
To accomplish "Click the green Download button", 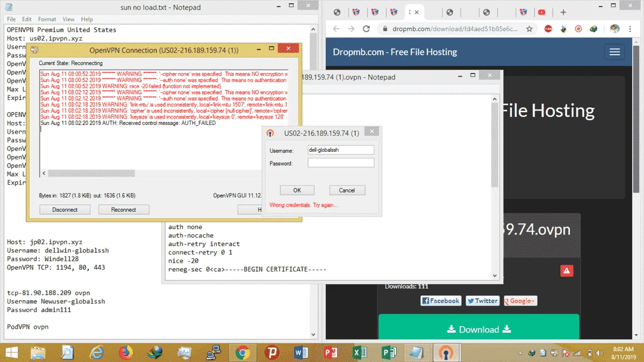I will coord(479,329).
